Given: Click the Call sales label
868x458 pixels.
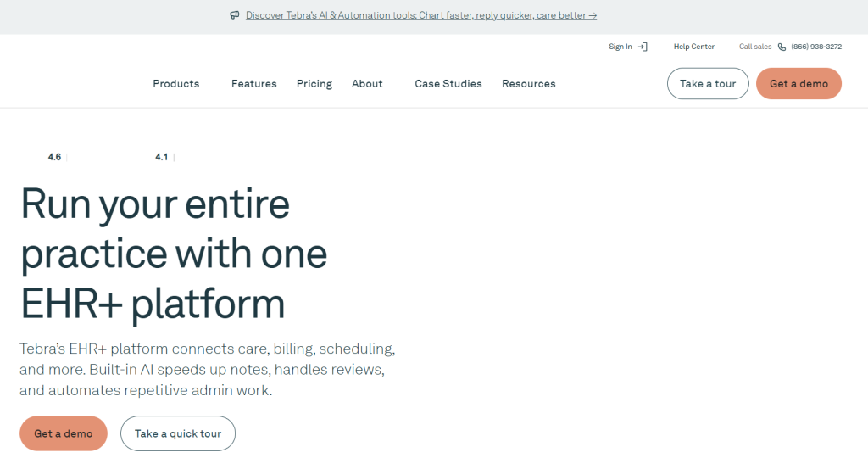Looking at the screenshot, I should point(755,47).
